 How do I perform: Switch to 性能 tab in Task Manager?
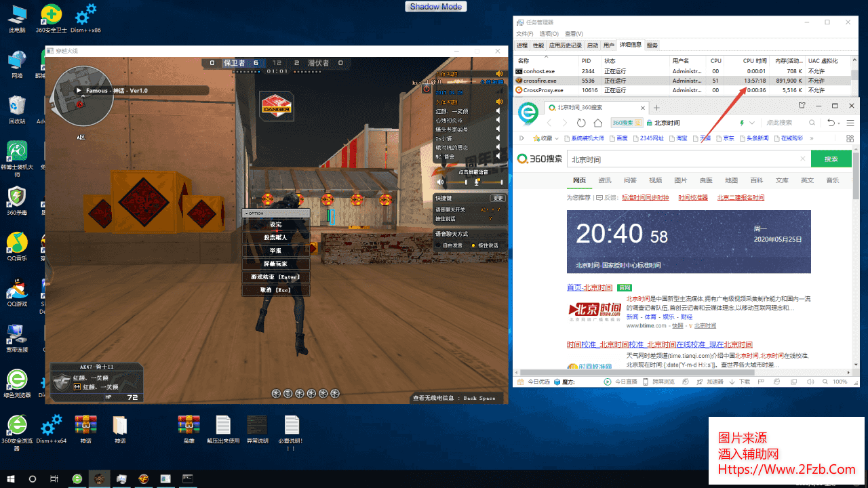[538, 45]
